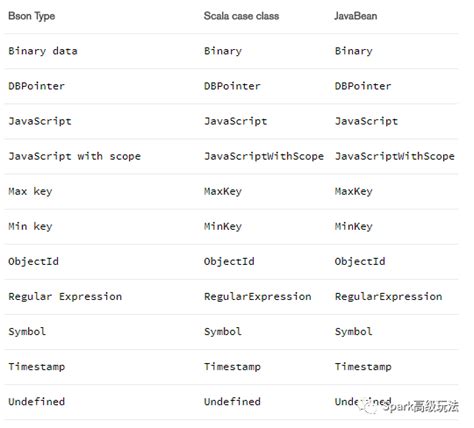Viewport: 474px width, 428px height.
Task: Select Symbol in Scala case class column
Action: 223,332
